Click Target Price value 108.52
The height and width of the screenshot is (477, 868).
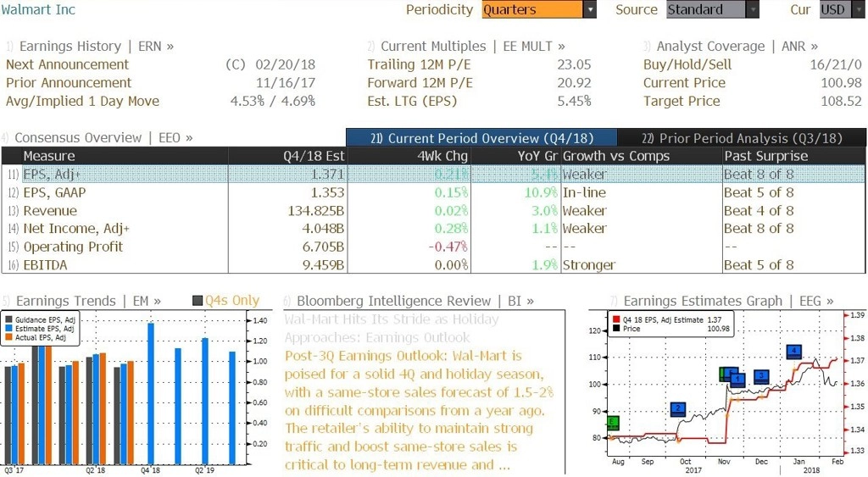click(842, 102)
